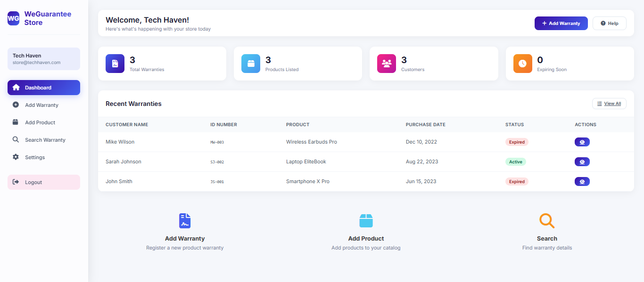This screenshot has width=644, height=282.
Task: Click ID number SJ-002
Action: (217, 162)
